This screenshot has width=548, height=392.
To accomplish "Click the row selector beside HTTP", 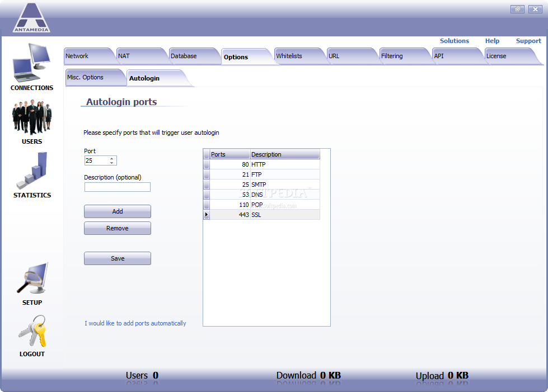I will (207, 164).
